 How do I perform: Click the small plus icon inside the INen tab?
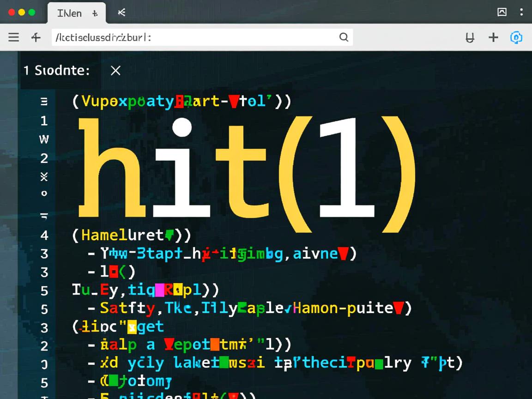point(95,13)
